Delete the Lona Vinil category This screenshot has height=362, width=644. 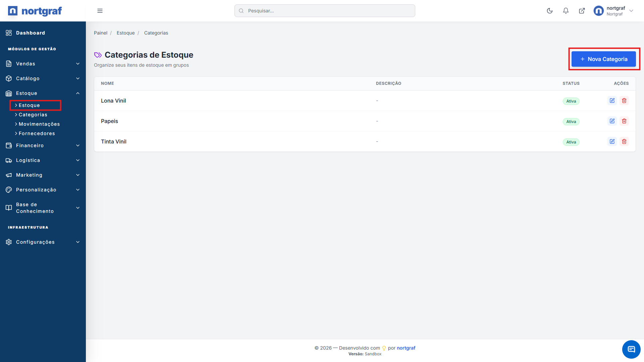[624, 101]
